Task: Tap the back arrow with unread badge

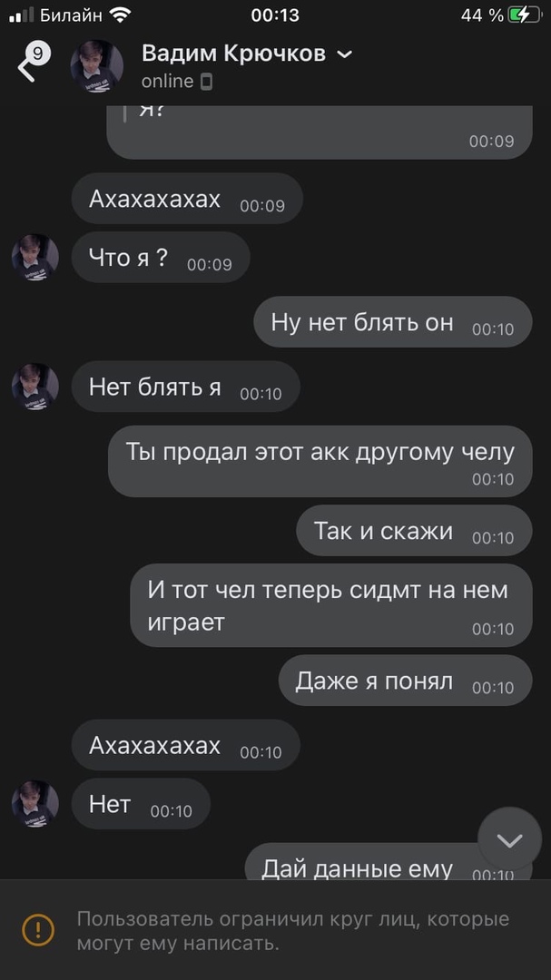Action: click(31, 63)
